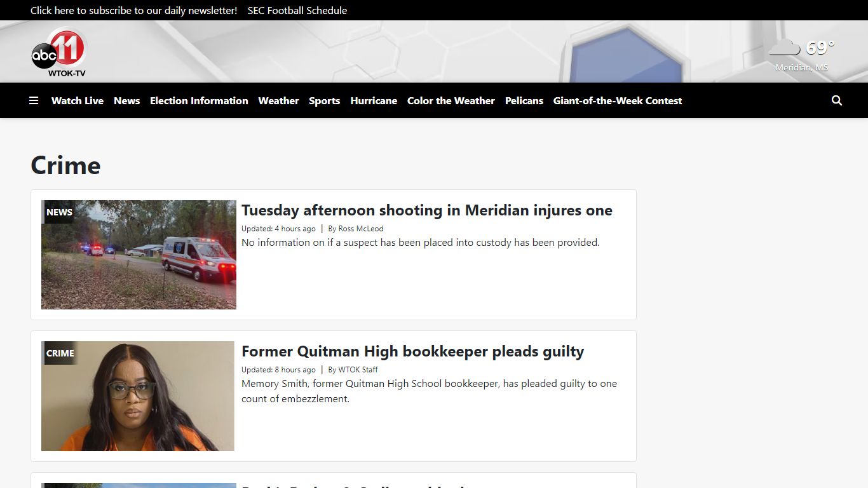Open the Sports section
The width and height of the screenshot is (868, 488).
pos(325,100)
